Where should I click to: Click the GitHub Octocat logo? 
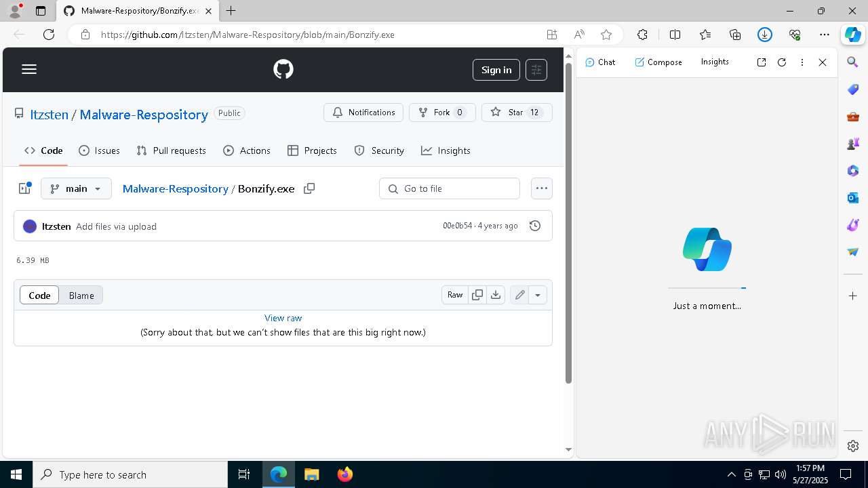283,69
